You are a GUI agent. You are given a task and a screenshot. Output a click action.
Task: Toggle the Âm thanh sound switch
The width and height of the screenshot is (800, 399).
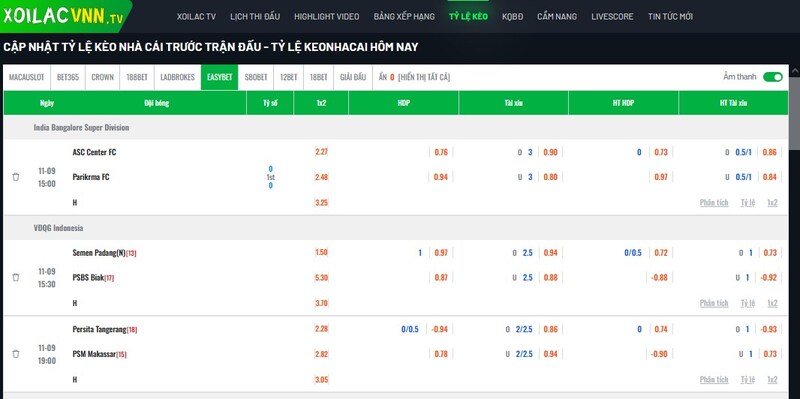(x=772, y=77)
